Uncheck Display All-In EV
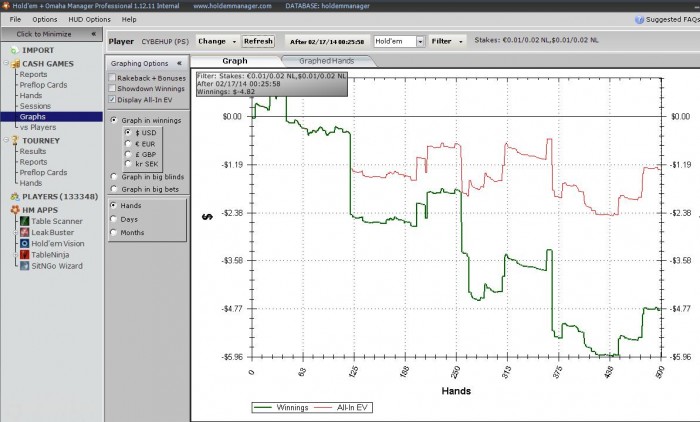This screenshot has height=422, width=700. pos(112,100)
